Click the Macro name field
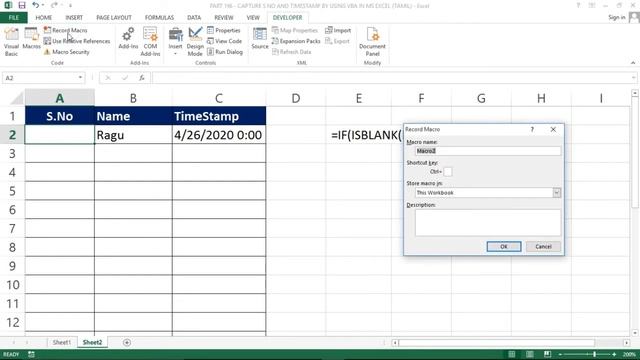 coord(488,151)
